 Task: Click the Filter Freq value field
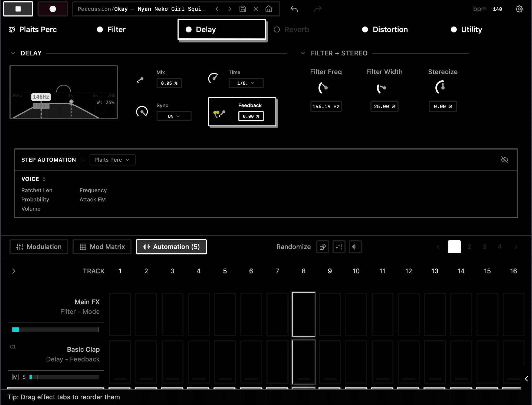coord(326,106)
